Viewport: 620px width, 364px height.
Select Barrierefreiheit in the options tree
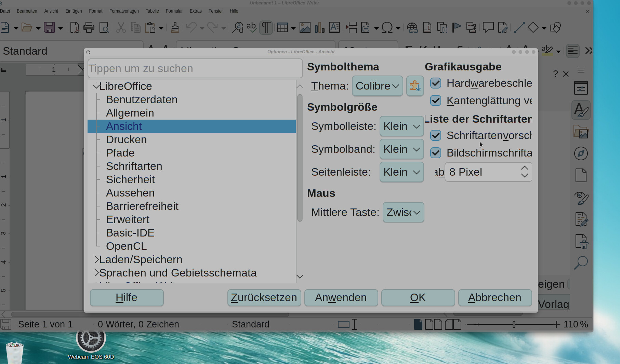pyautogui.click(x=142, y=206)
